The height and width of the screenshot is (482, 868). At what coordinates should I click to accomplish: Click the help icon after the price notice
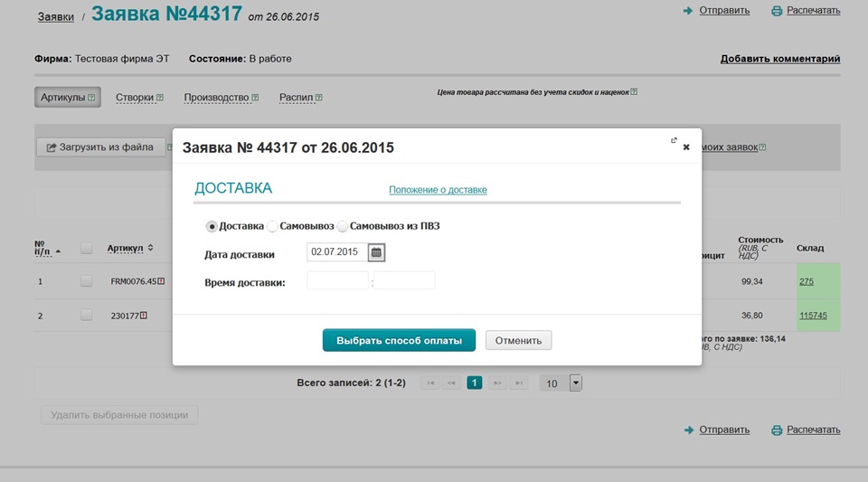point(634,91)
